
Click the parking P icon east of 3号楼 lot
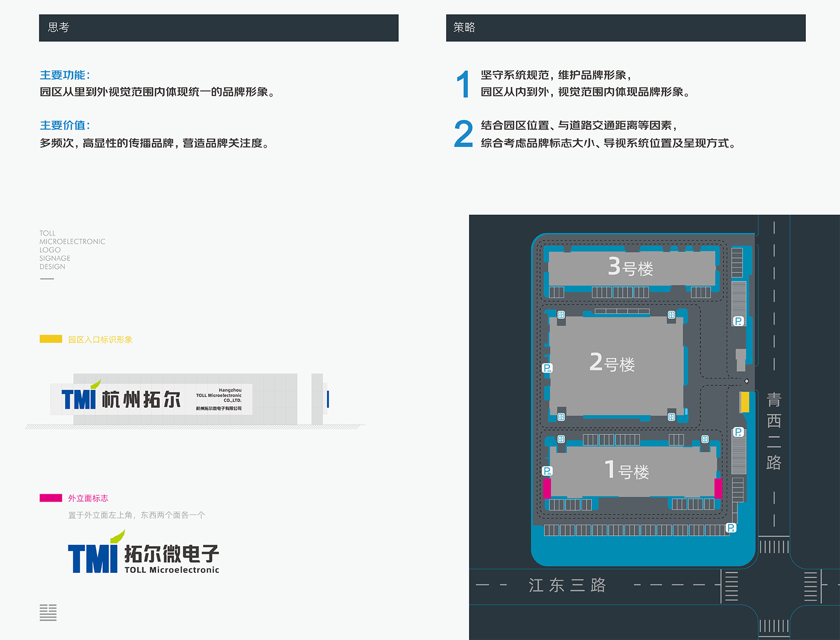point(738,321)
